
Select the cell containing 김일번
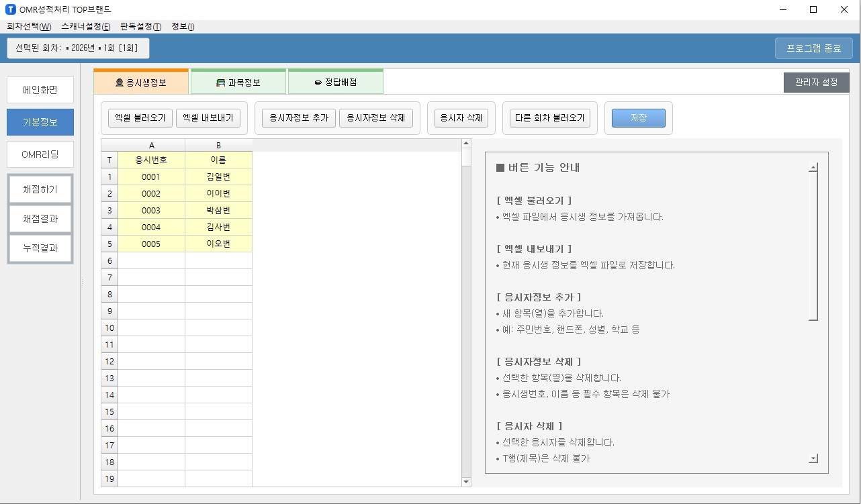pyautogui.click(x=218, y=177)
